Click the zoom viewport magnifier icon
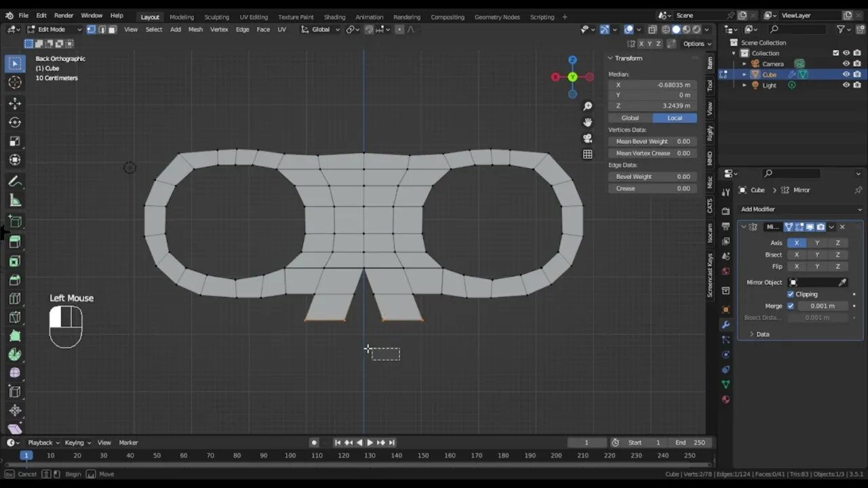This screenshot has height=488, width=868. tap(587, 106)
